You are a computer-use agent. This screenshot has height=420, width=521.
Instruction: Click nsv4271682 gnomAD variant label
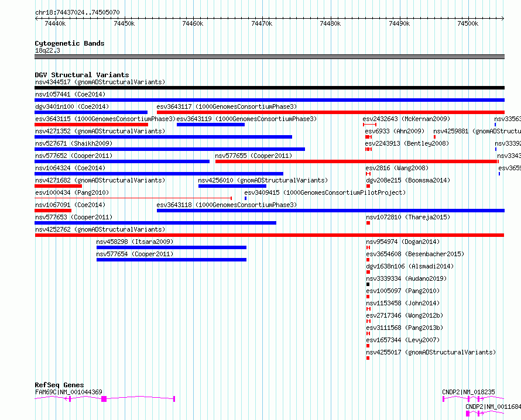[100, 180]
